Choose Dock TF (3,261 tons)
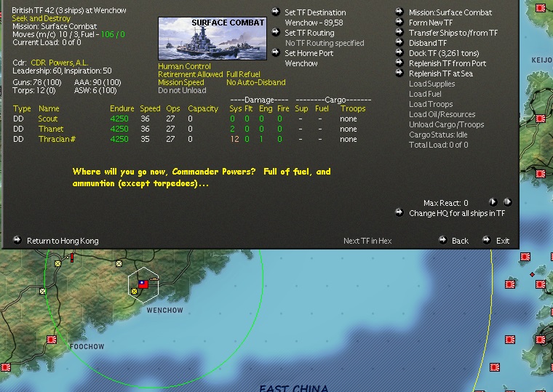Screen dimensions: 553x392 444,53
